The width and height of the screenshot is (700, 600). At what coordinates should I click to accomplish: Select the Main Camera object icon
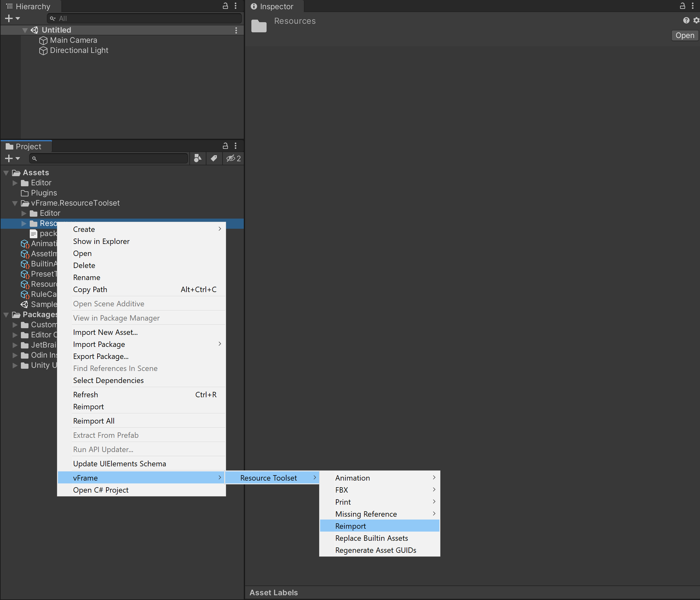(x=43, y=40)
